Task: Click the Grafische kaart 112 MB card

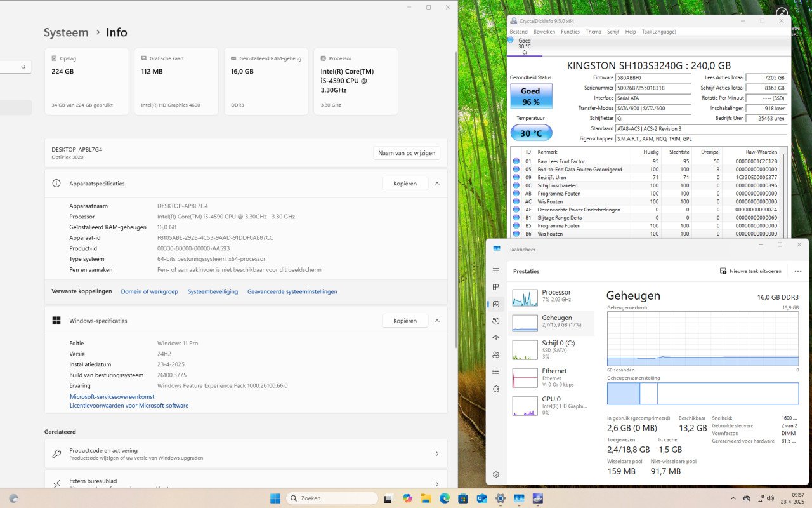Action: click(x=176, y=81)
